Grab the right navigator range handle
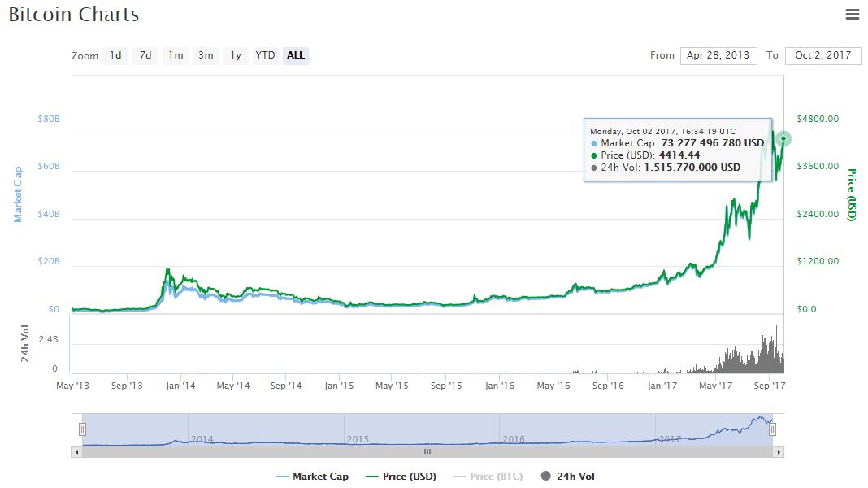 pos(772,429)
